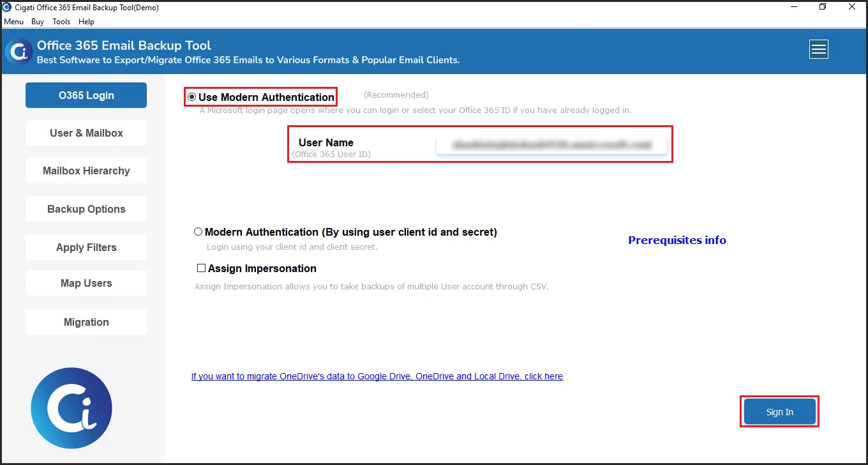Click the Cigati logo in header banner

point(19,51)
